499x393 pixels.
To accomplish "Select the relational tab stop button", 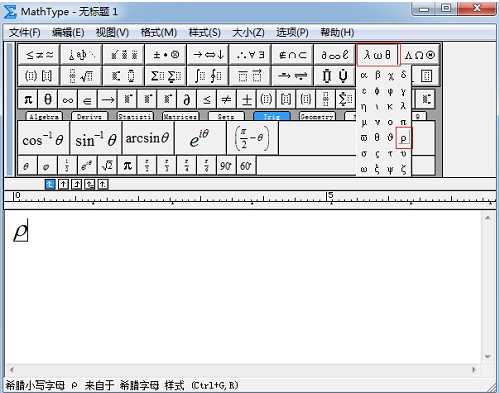I will [x=90, y=184].
